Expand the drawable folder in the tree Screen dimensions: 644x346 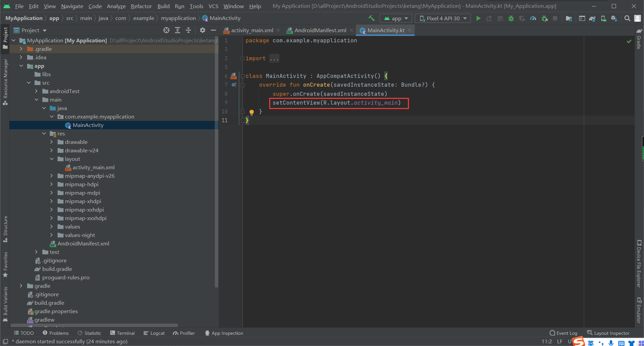pos(51,142)
